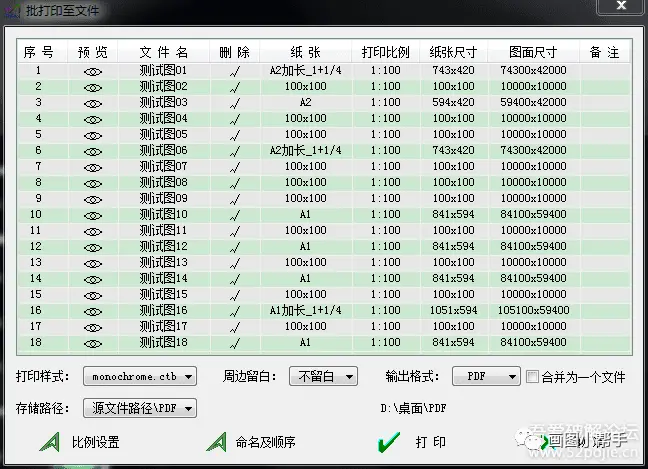648x469 pixels.
Task: Click the 打印比例 column header
Action: pyautogui.click(x=386, y=52)
